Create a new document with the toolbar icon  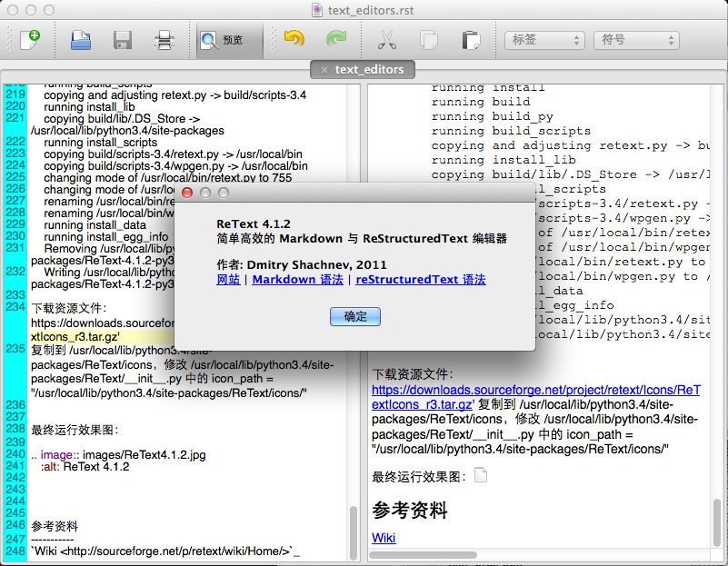30,40
